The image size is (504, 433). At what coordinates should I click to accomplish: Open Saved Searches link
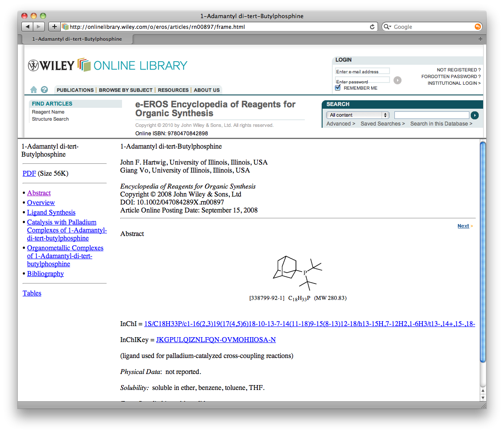(x=382, y=124)
